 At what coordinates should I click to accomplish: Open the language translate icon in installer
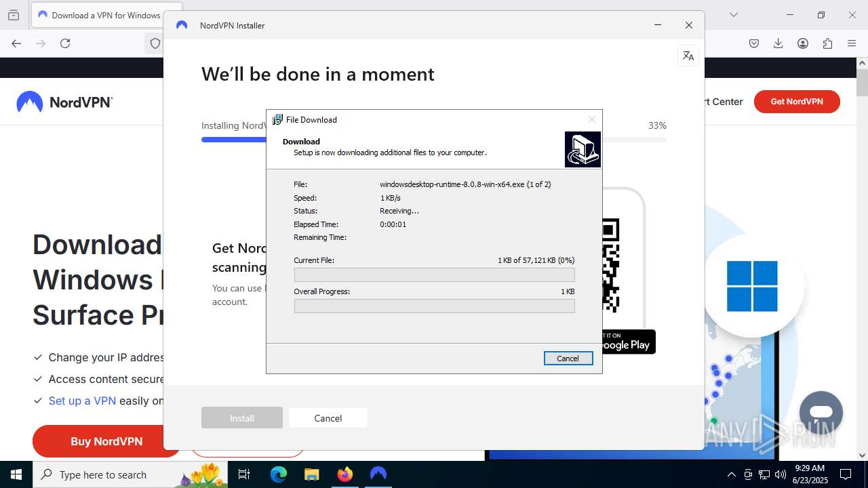click(x=688, y=56)
